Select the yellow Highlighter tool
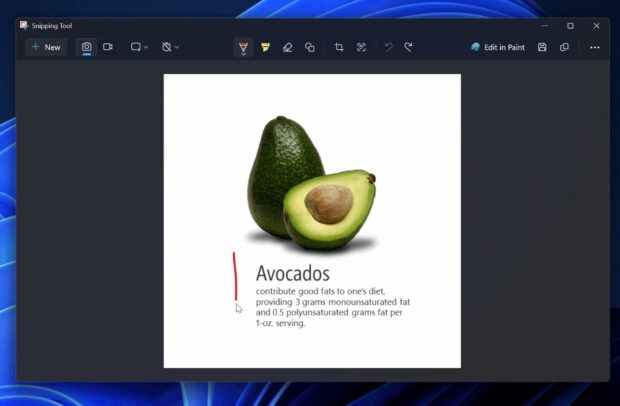 coord(266,47)
